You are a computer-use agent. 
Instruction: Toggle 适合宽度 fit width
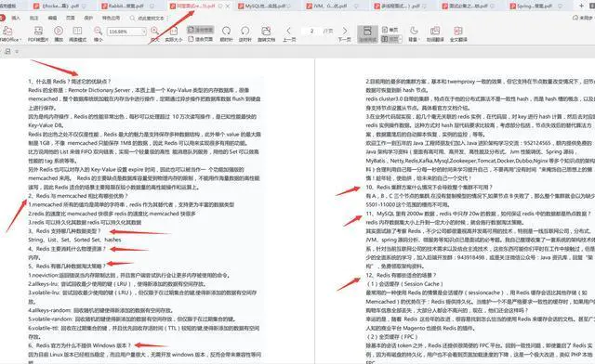click(x=201, y=30)
